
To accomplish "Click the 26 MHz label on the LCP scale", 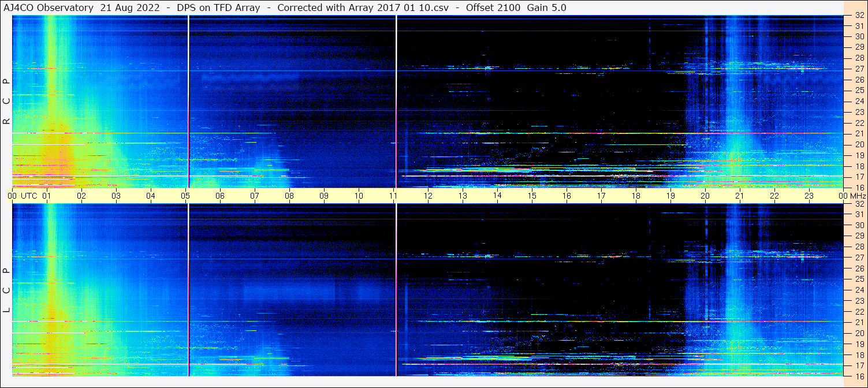I will [x=859, y=268].
